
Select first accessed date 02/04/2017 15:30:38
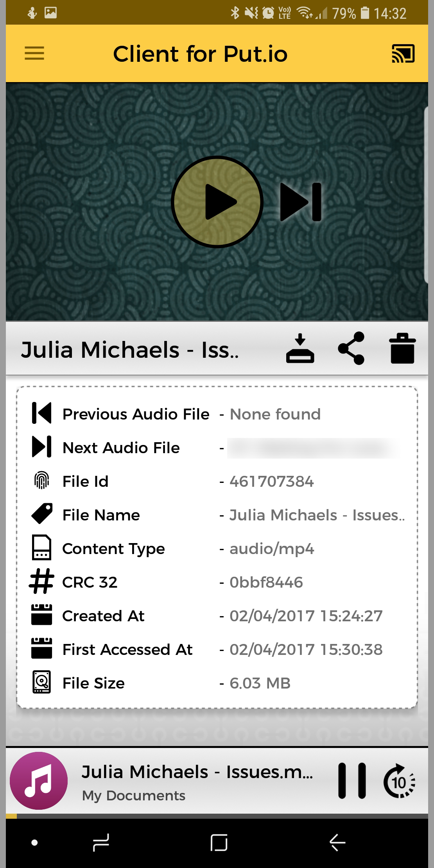pyautogui.click(x=306, y=649)
